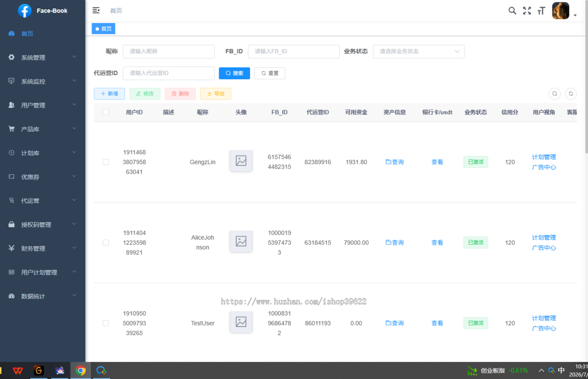Toggle the fullscreen icon in header
The image size is (588, 379).
[x=527, y=10]
